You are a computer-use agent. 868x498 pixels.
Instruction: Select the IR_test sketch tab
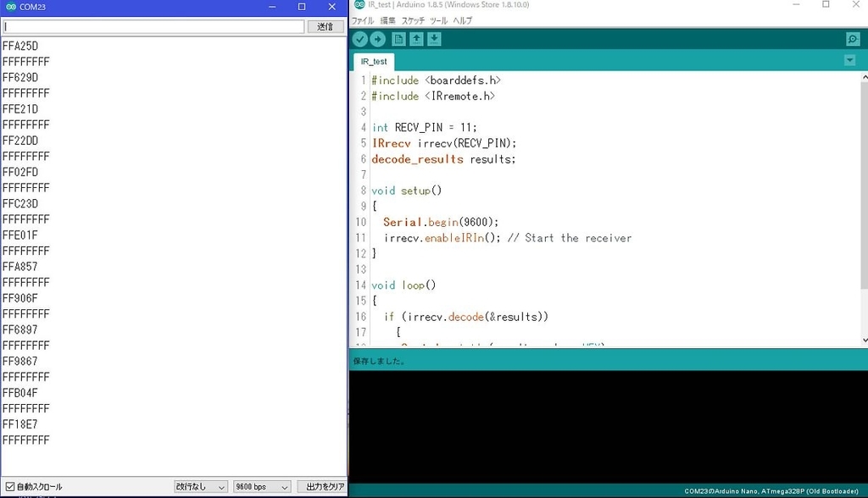pos(374,62)
